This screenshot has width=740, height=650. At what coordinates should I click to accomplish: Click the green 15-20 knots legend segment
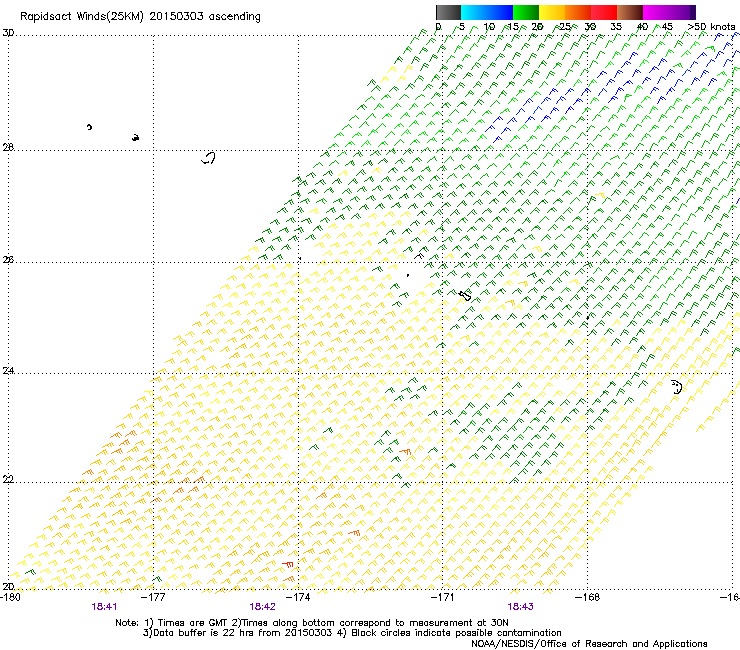(x=526, y=12)
